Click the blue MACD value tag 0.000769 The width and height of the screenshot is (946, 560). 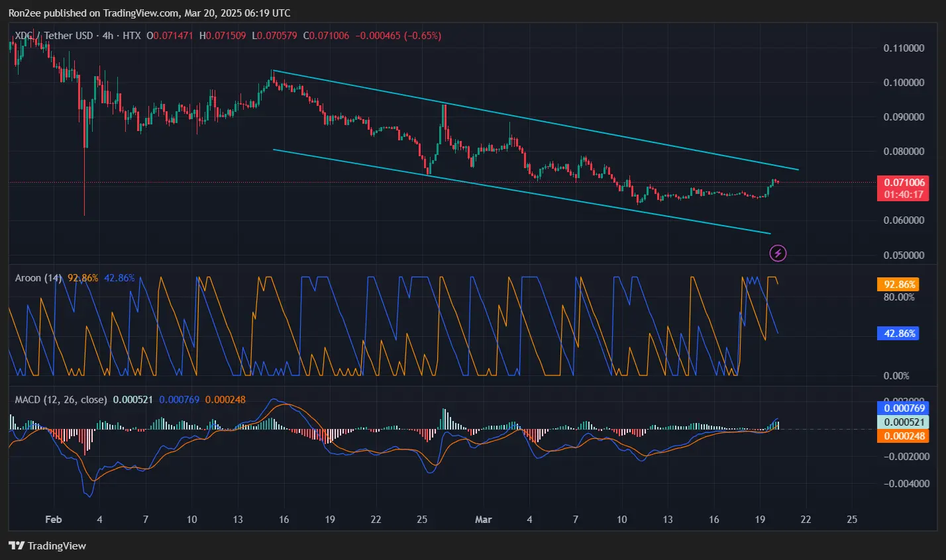(903, 408)
